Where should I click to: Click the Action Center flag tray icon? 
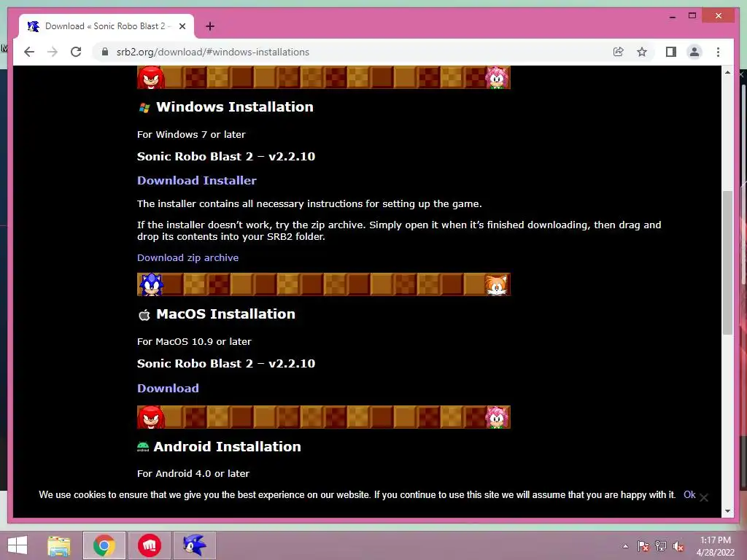coord(643,546)
